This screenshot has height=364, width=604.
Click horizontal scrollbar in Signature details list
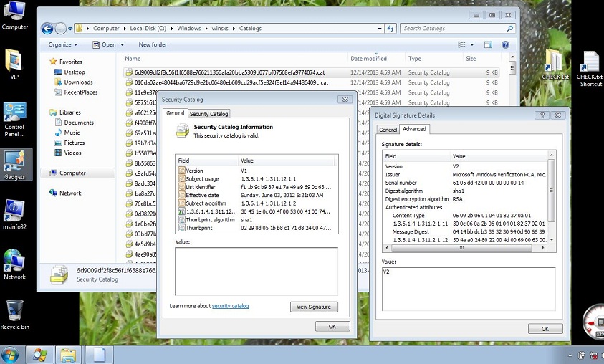(x=461, y=248)
